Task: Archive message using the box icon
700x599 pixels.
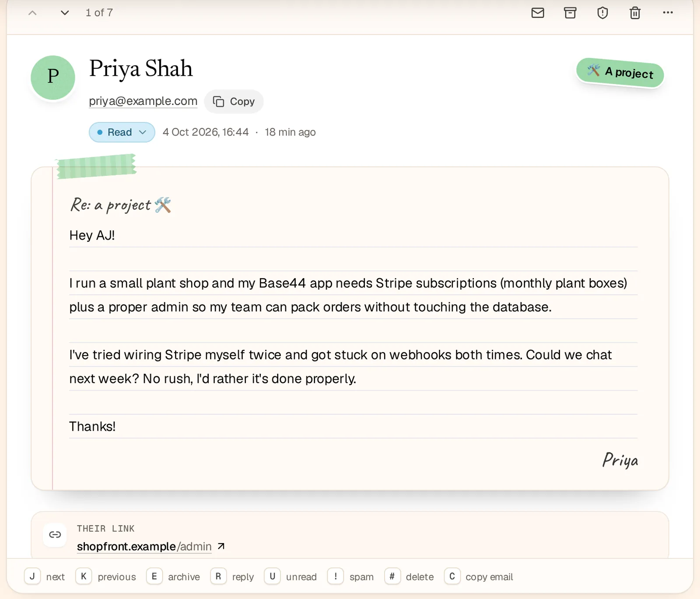Action: click(570, 13)
